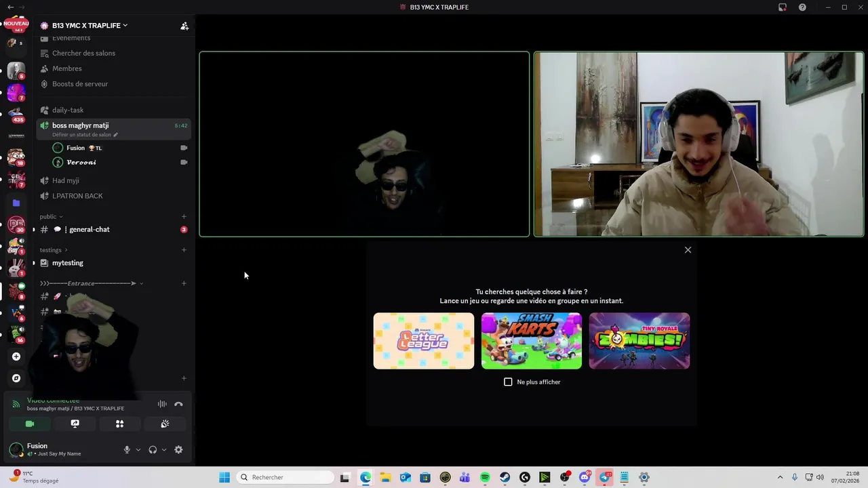
Task: Select boss maghyr matji voice channel
Action: pyautogui.click(x=113, y=129)
